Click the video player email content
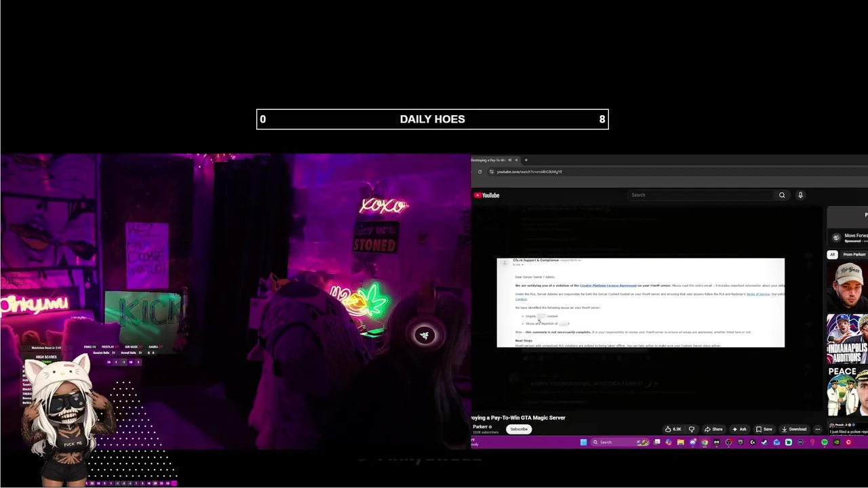Image resolution: width=868 pixels, height=488 pixels. pyautogui.click(x=641, y=302)
